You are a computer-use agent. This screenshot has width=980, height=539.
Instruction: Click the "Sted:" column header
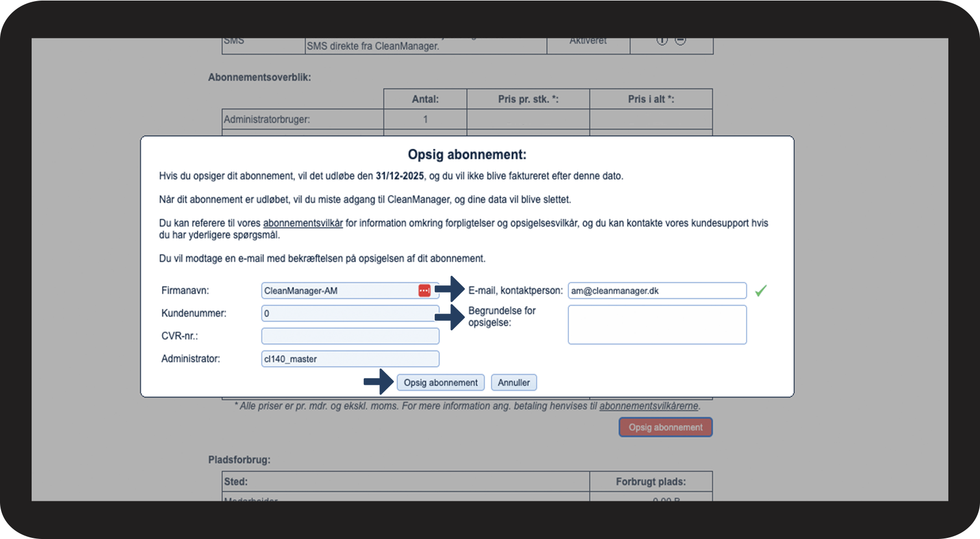click(236, 481)
